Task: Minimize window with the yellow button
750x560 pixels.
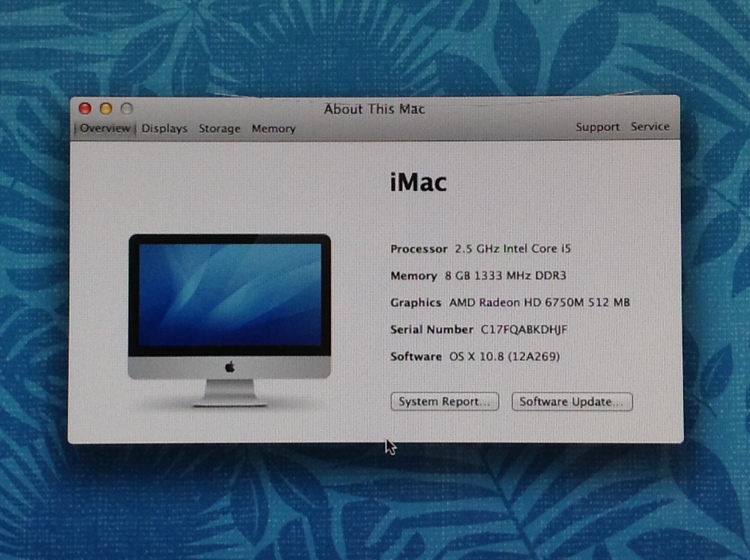Action: click(x=106, y=109)
